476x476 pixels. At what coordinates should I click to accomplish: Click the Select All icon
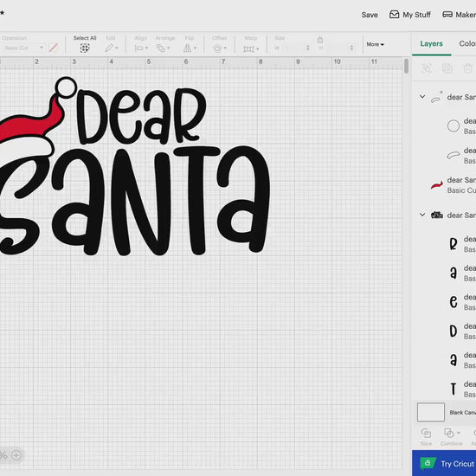(85, 48)
